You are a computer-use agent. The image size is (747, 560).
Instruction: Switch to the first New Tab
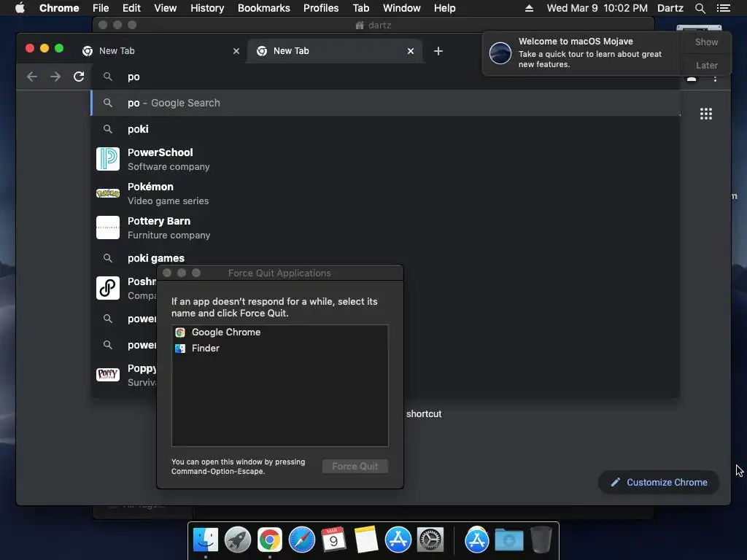[x=159, y=51]
